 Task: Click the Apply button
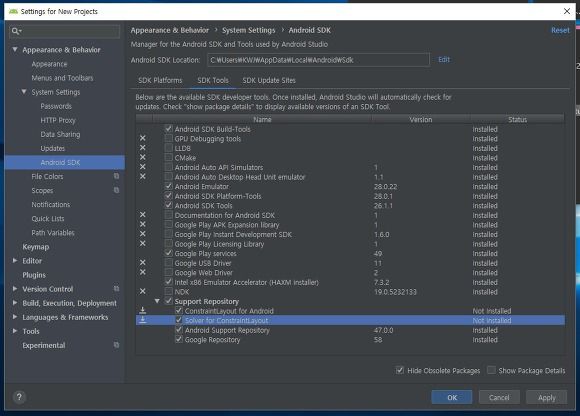(x=546, y=398)
